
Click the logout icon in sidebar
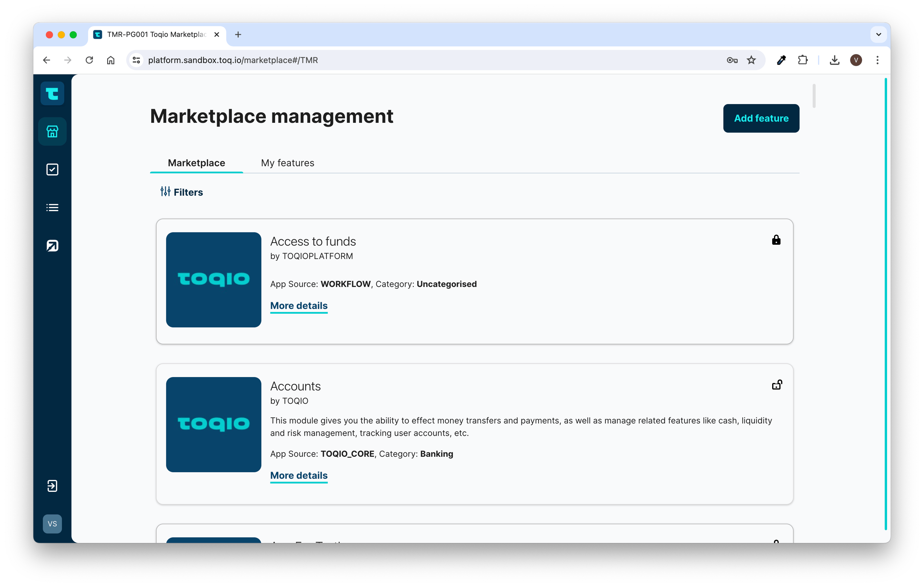pyautogui.click(x=52, y=486)
